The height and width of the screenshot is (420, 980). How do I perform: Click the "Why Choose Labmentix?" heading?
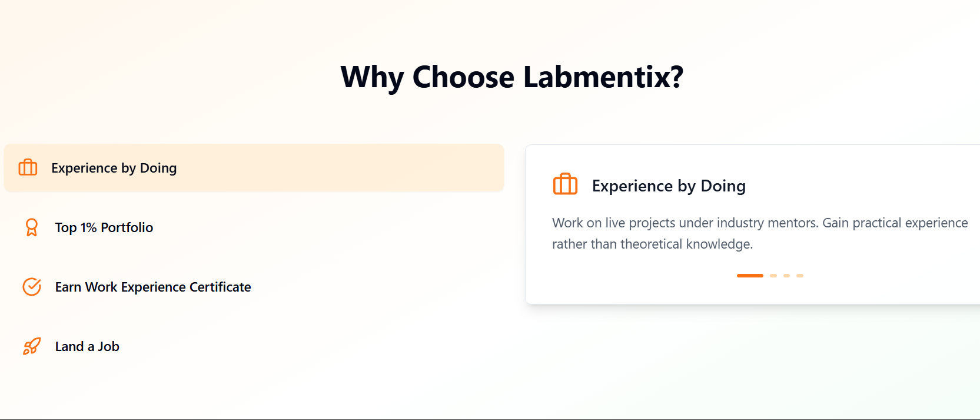(x=512, y=77)
